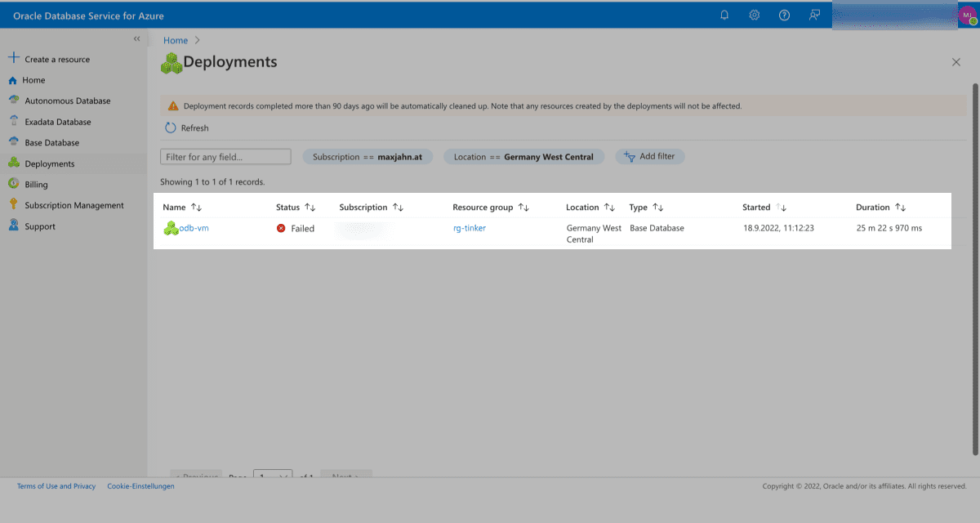
Task: Click the Exadata Database sidebar icon
Action: (x=13, y=122)
